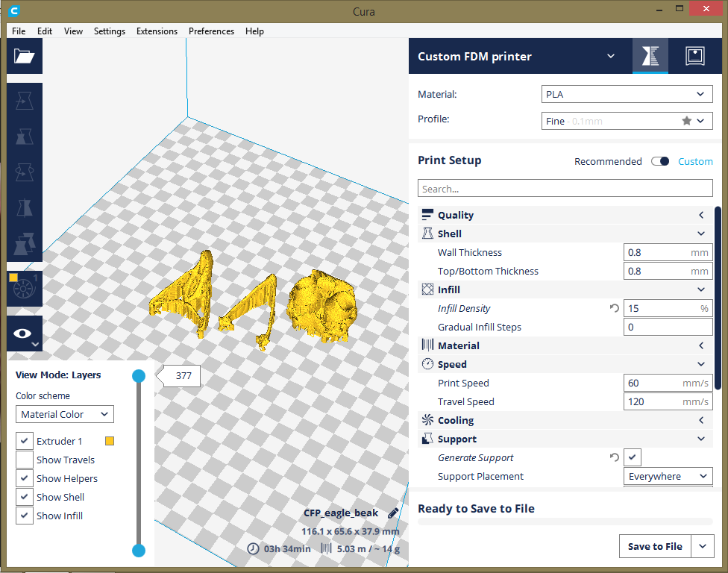This screenshot has width=728, height=573.
Task: Click the Cooling category fan icon
Action: [427, 420]
